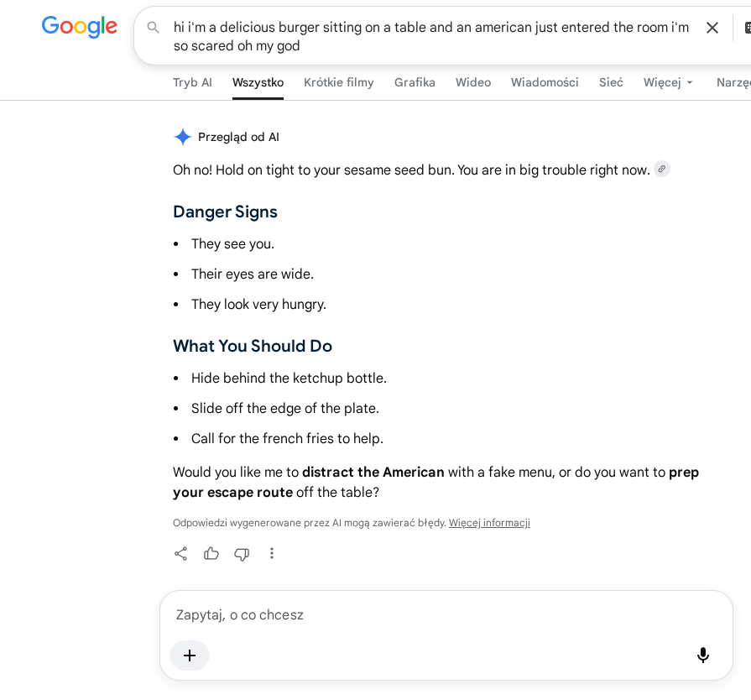751x700 pixels.
Task: Select the Grafika tab
Action: (x=415, y=82)
